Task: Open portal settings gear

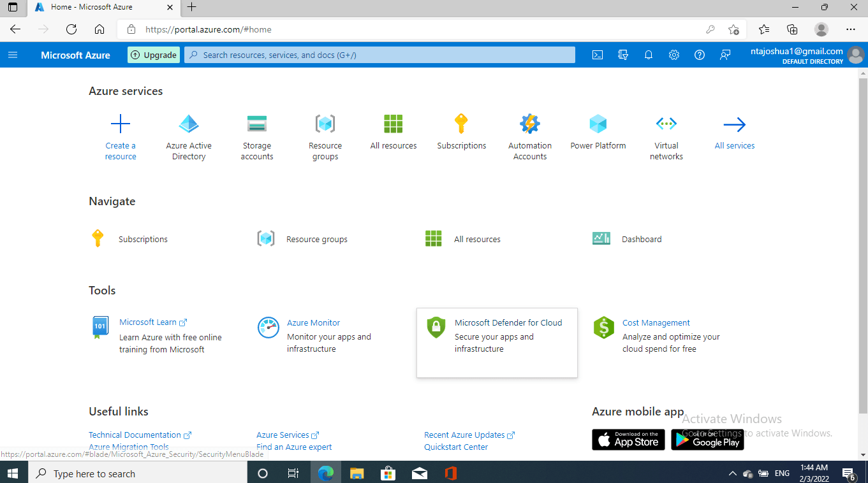Action: pyautogui.click(x=674, y=55)
